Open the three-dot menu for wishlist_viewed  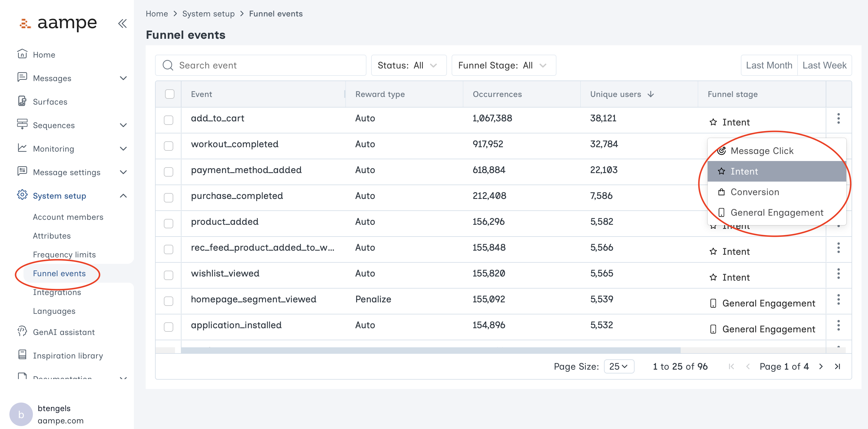click(x=839, y=274)
